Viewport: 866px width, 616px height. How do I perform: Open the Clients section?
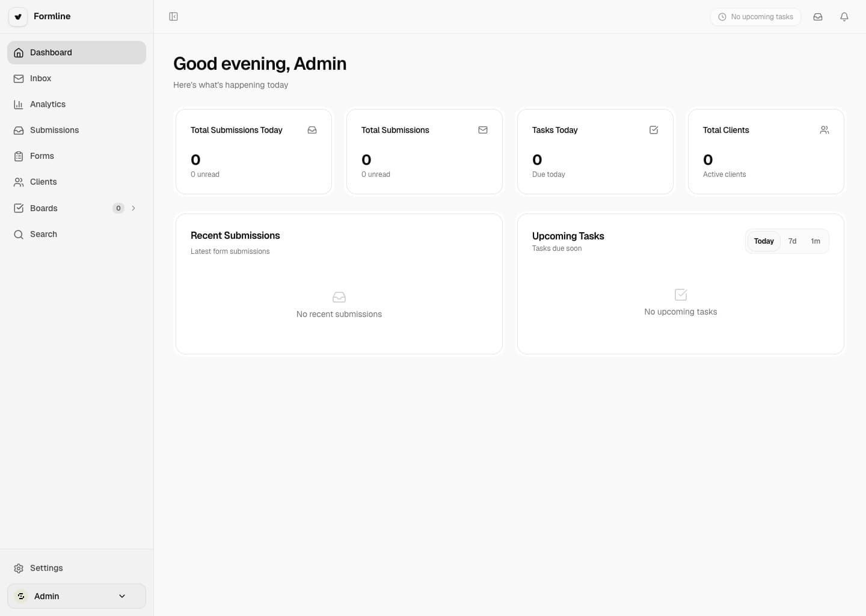[x=43, y=182]
